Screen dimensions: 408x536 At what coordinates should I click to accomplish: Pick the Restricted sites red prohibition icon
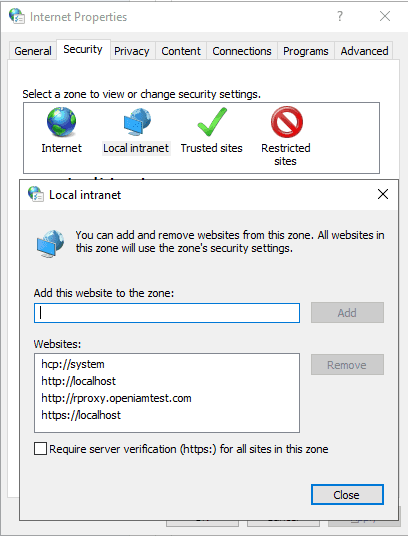287,122
